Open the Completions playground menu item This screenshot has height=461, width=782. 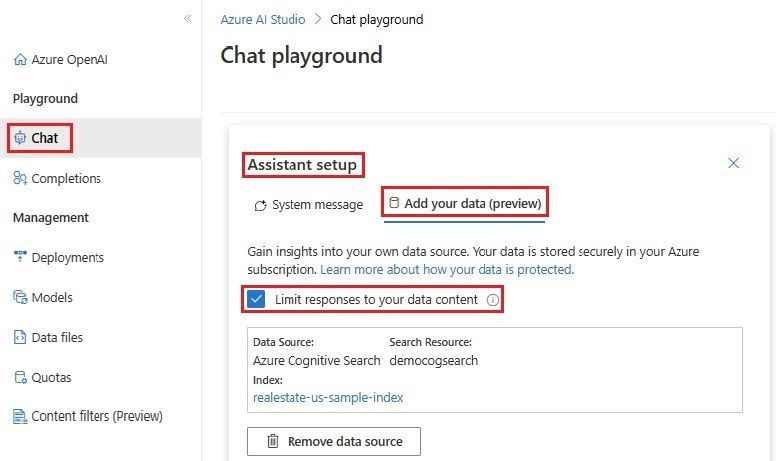66,178
